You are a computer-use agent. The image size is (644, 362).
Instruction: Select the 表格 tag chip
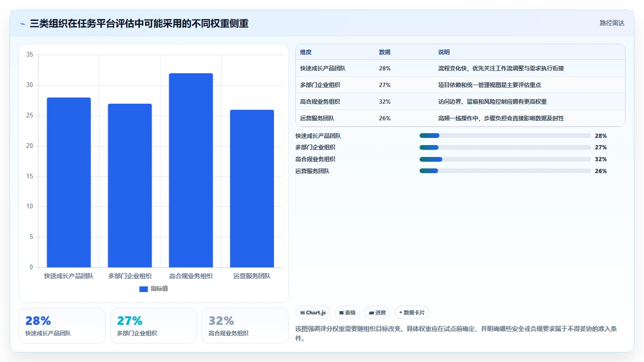click(x=347, y=313)
